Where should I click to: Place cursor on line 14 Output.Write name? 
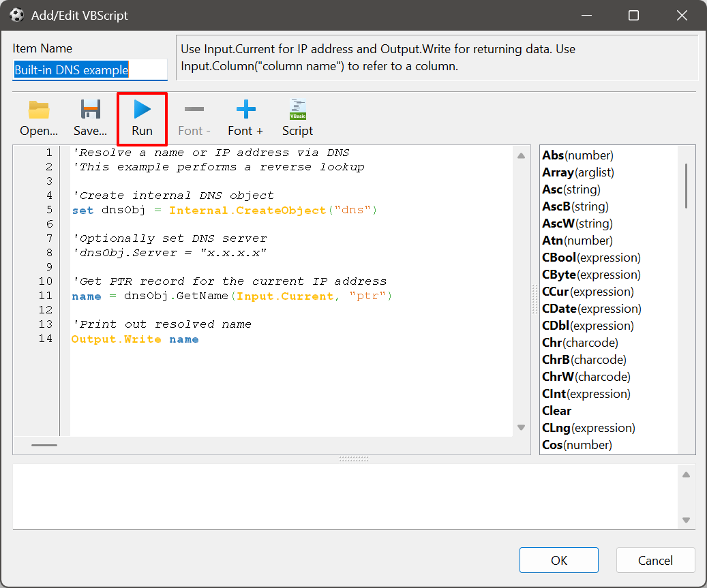point(135,339)
